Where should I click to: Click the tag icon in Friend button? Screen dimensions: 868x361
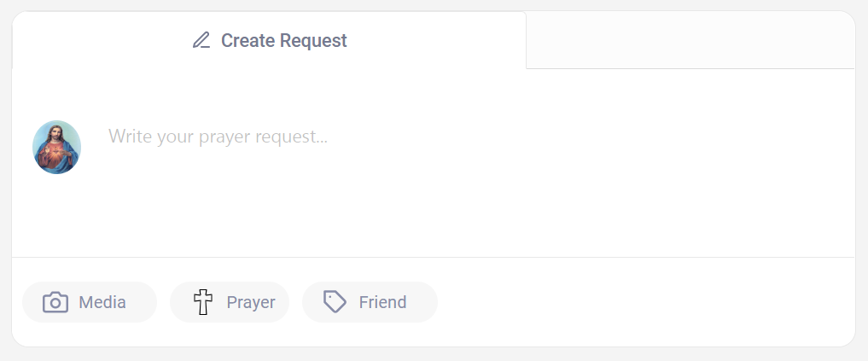[x=335, y=302]
